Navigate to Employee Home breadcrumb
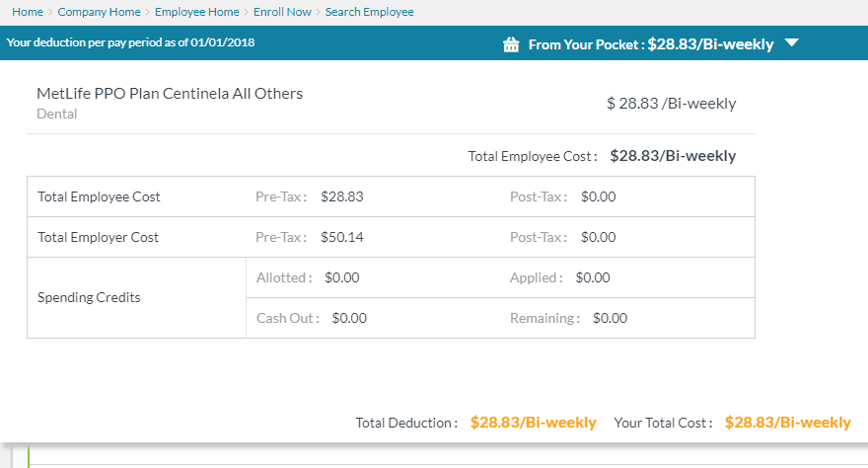The height and width of the screenshot is (468, 868). pyautogui.click(x=197, y=12)
